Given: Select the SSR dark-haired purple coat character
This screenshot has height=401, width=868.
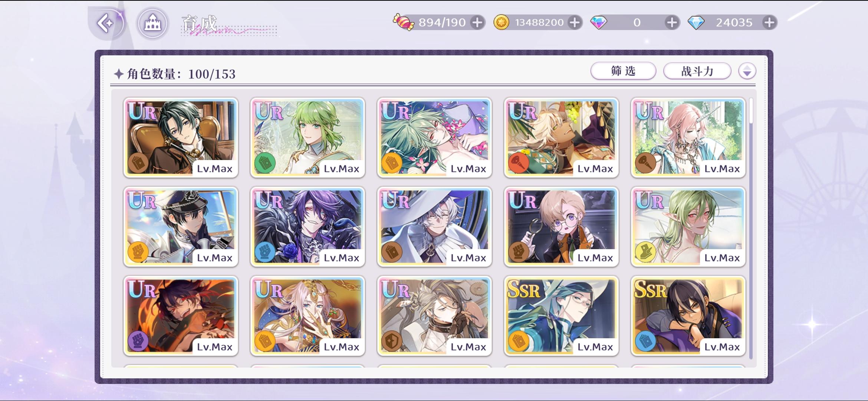Looking at the screenshot, I should coord(688,316).
